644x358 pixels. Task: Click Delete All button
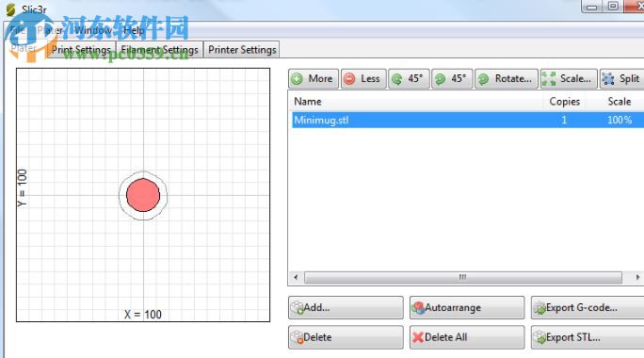[467, 337]
